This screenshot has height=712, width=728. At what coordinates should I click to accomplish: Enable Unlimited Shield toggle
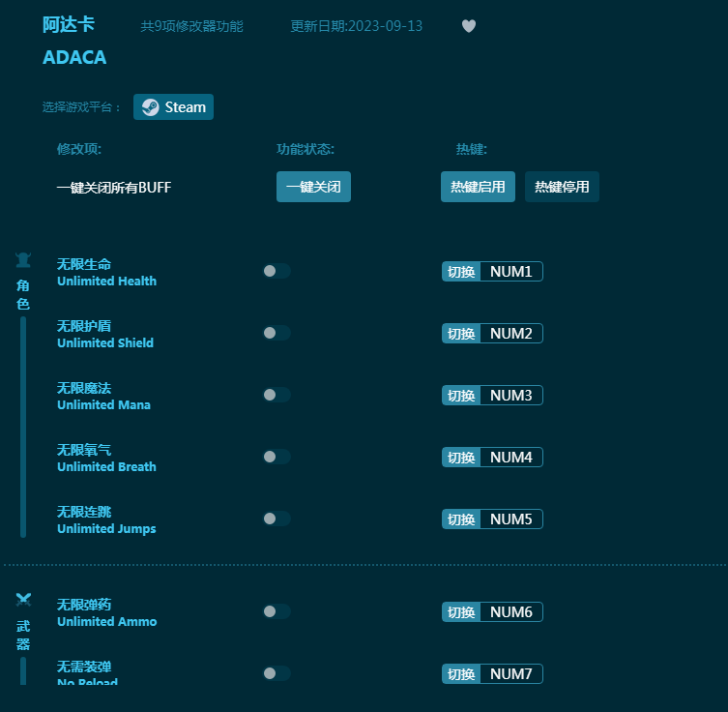tap(277, 333)
